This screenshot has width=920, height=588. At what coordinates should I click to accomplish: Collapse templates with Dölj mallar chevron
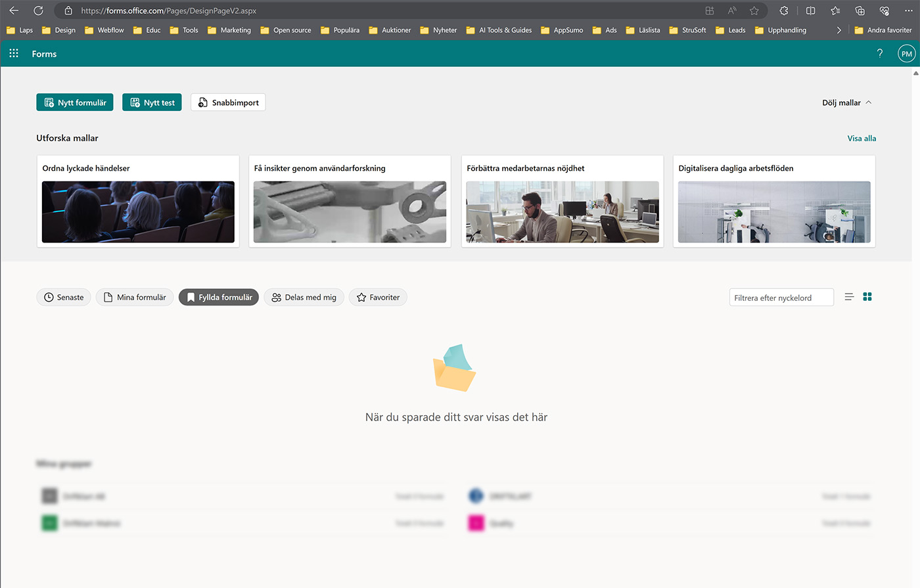click(847, 102)
